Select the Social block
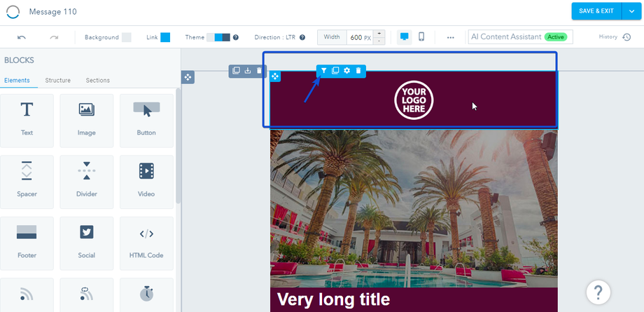 click(87, 243)
